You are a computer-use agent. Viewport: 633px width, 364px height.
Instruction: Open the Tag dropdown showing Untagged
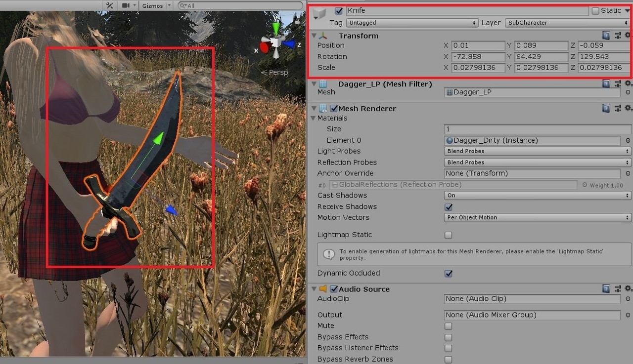point(411,23)
